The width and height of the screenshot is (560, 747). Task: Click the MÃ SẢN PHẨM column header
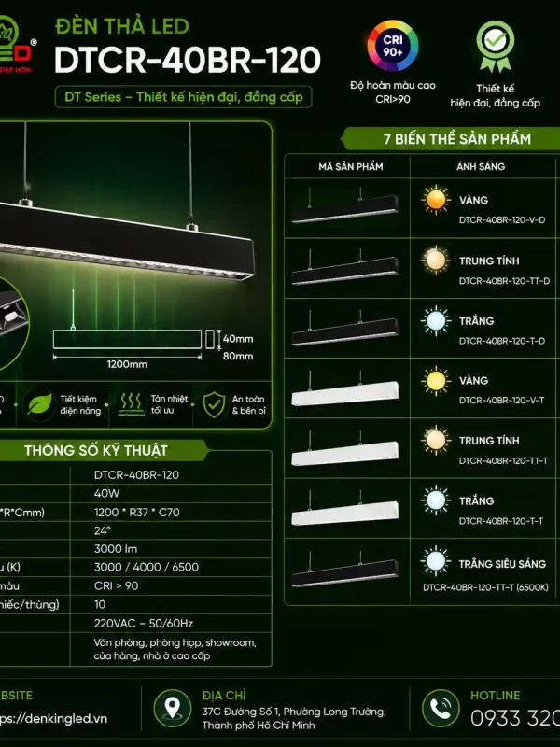coord(351,166)
